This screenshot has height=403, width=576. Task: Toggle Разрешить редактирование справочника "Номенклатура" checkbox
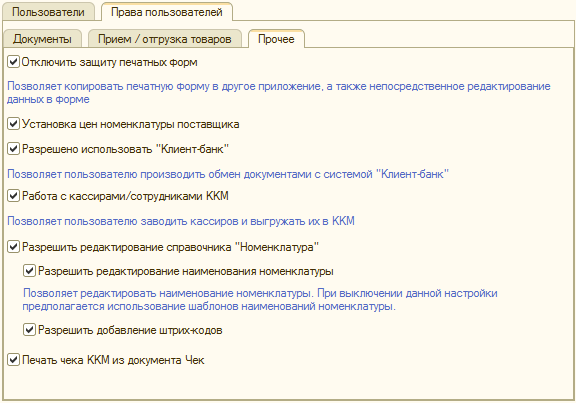(x=14, y=247)
